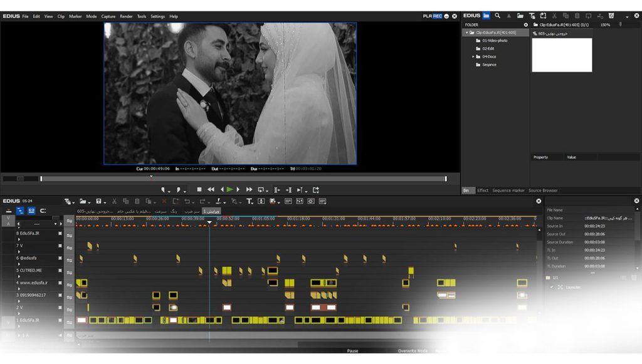Click the Set In point icon
Image resolution: width=642 pixels, height=364 pixels.
[163, 190]
